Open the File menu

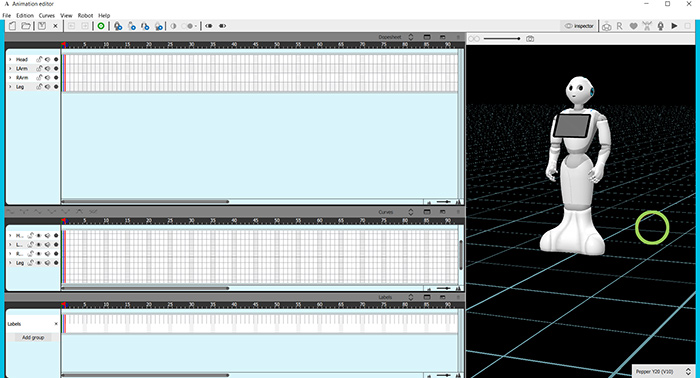click(6, 15)
